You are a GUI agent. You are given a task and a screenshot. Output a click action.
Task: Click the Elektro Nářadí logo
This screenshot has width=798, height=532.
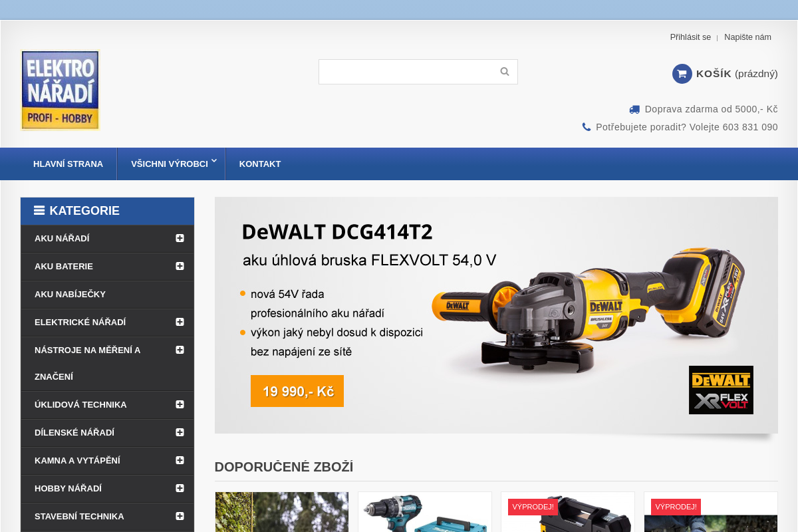coord(60,90)
